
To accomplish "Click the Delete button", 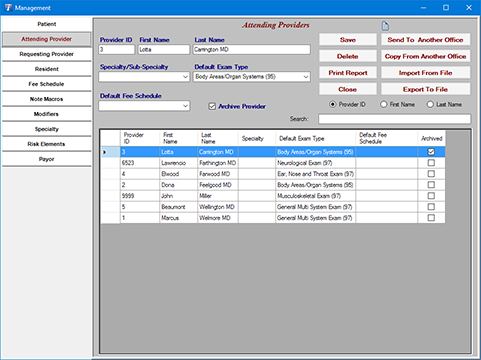I will pyautogui.click(x=348, y=56).
